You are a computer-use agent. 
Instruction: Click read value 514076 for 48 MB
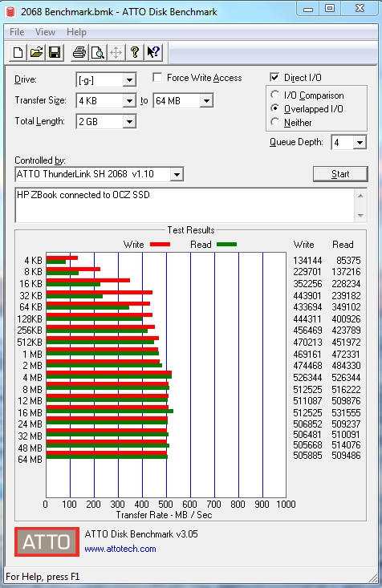pyautogui.click(x=346, y=445)
